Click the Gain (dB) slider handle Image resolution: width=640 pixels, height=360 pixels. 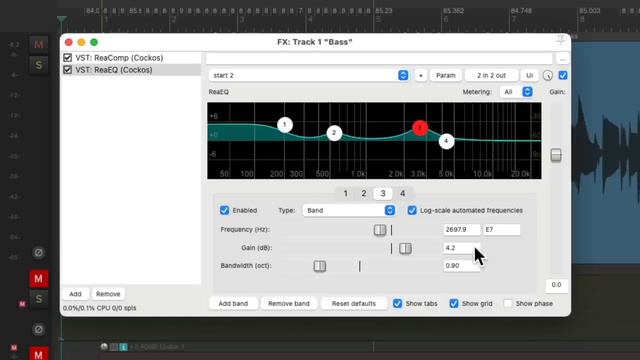tap(405, 248)
